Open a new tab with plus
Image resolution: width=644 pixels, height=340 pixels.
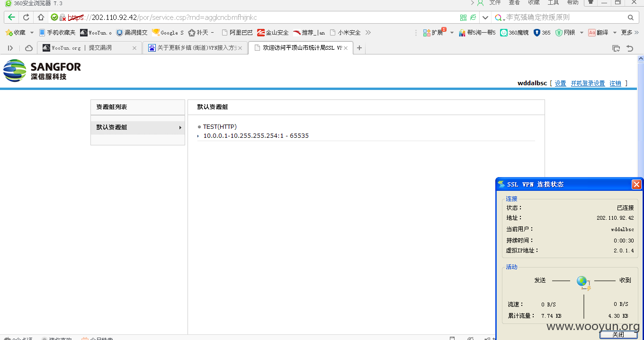(x=359, y=48)
